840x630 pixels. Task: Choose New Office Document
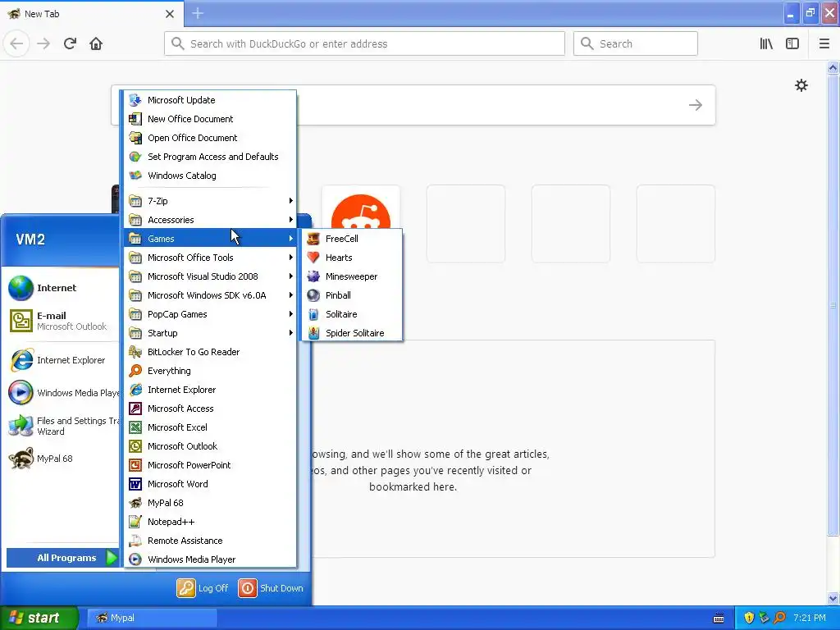point(210,119)
